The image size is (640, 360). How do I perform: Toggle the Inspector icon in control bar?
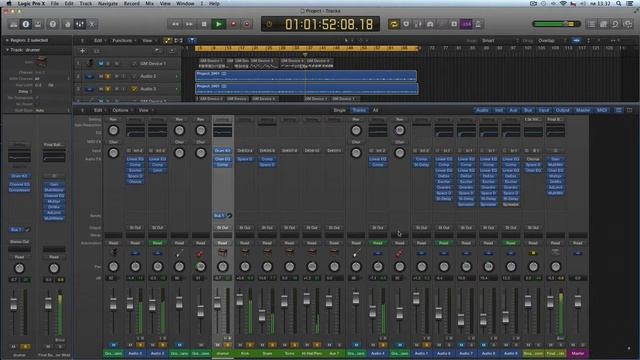[x=26, y=24]
